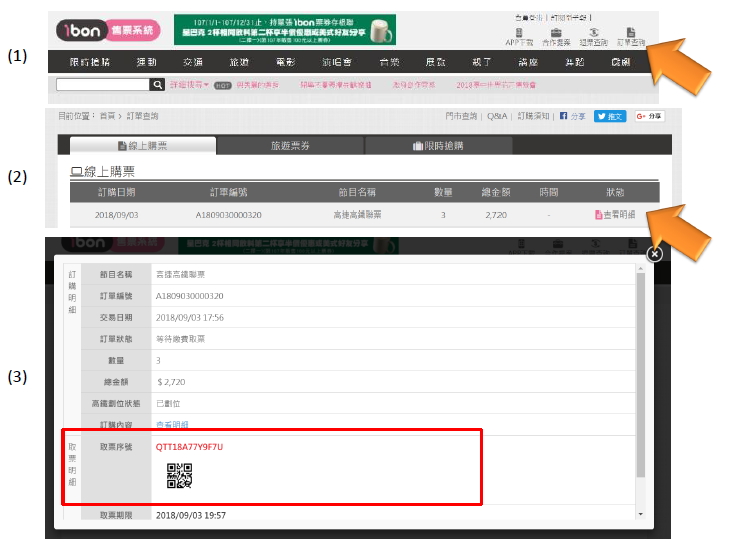Click the 取票序號 code QTT18A77Y9F7U

[189, 447]
